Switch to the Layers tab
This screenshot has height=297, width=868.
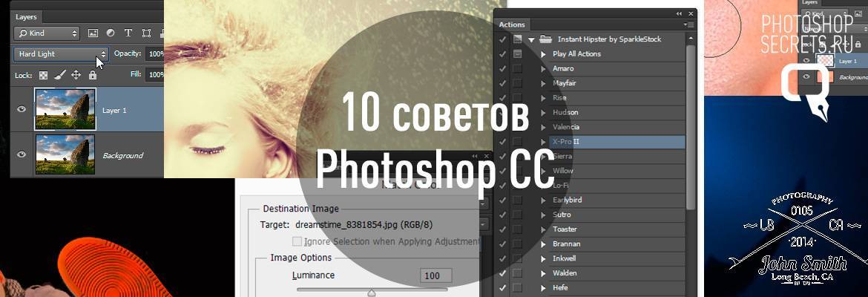[x=26, y=17]
